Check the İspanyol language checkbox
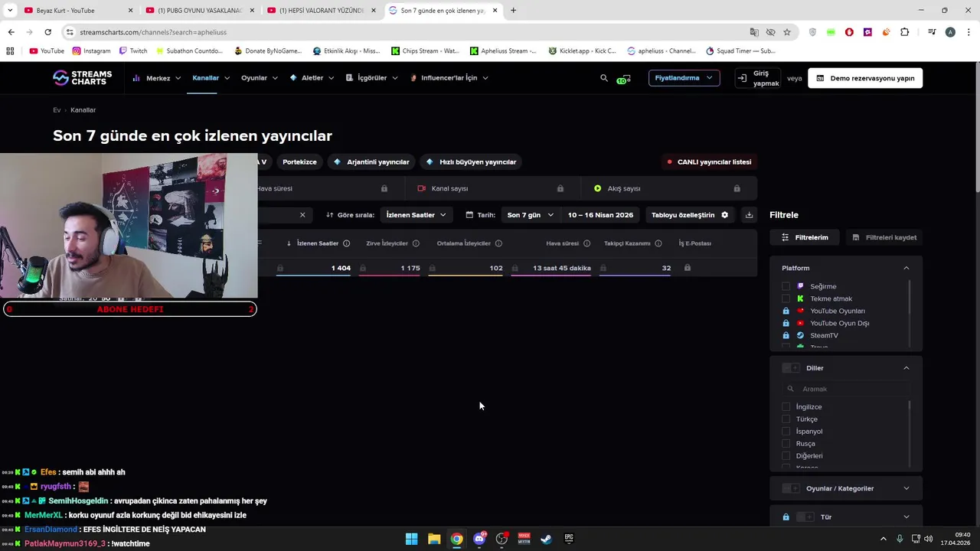The width and height of the screenshot is (980, 551). click(786, 432)
